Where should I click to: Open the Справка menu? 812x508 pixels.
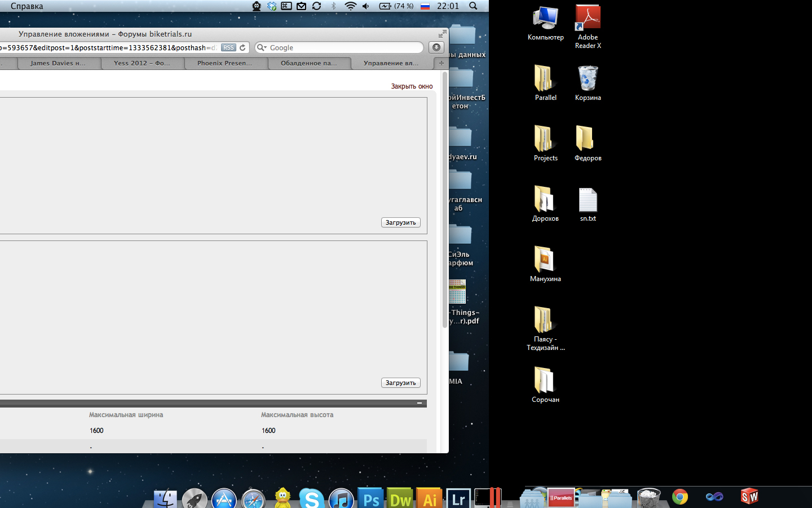(x=27, y=6)
